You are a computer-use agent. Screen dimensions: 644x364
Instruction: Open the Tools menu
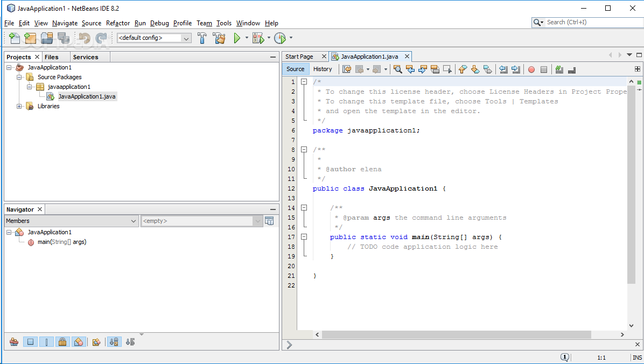click(x=224, y=23)
